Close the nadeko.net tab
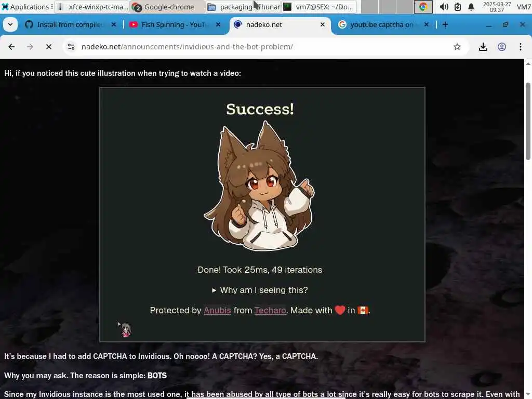The height and width of the screenshot is (399, 532). click(323, 24)
